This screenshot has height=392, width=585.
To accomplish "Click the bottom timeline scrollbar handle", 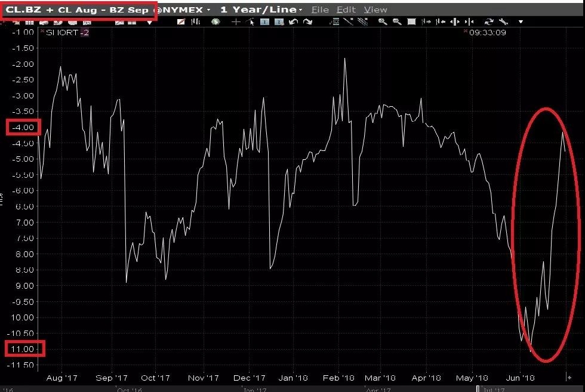I will [478, 389].
